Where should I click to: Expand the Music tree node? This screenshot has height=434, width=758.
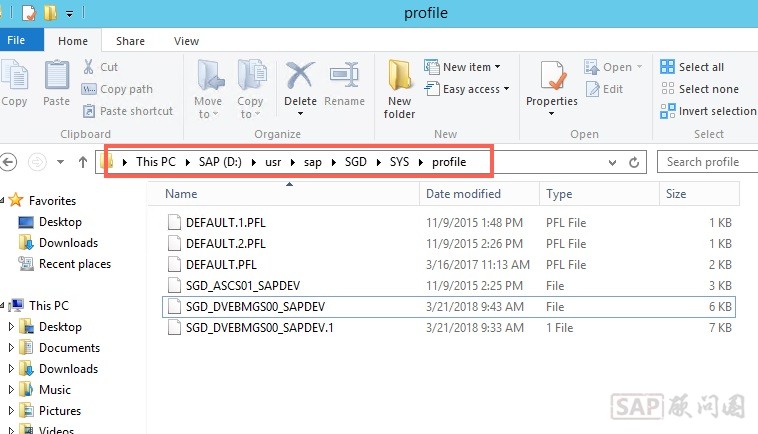(x=11, y=390)
